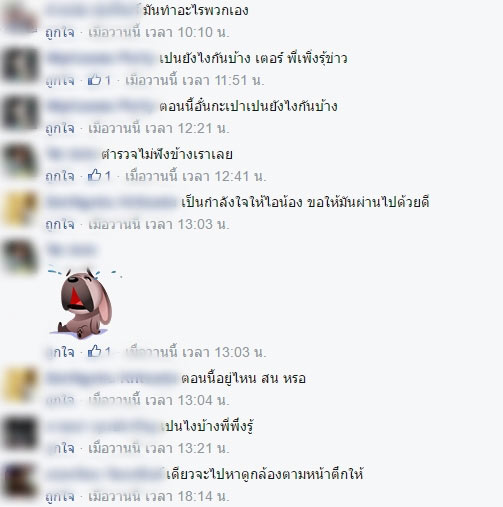This screenshot has height=507, width=503.
Task: Open avatar beside the 12:21 comment
Action: tap(20, 113)
